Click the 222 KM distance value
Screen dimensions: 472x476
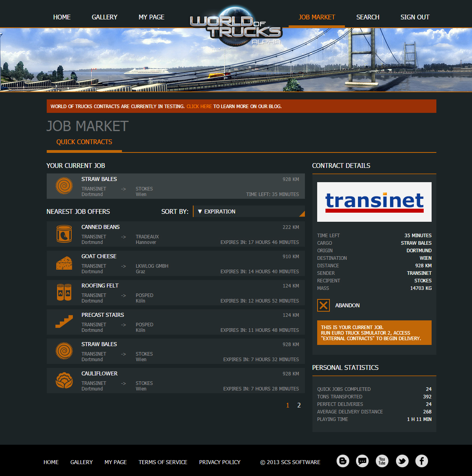[291, 227]
